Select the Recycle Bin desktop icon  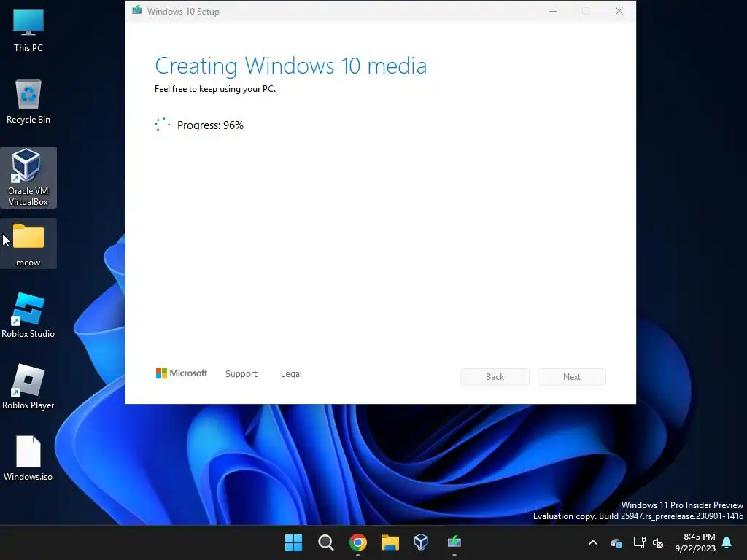point(28,101)
